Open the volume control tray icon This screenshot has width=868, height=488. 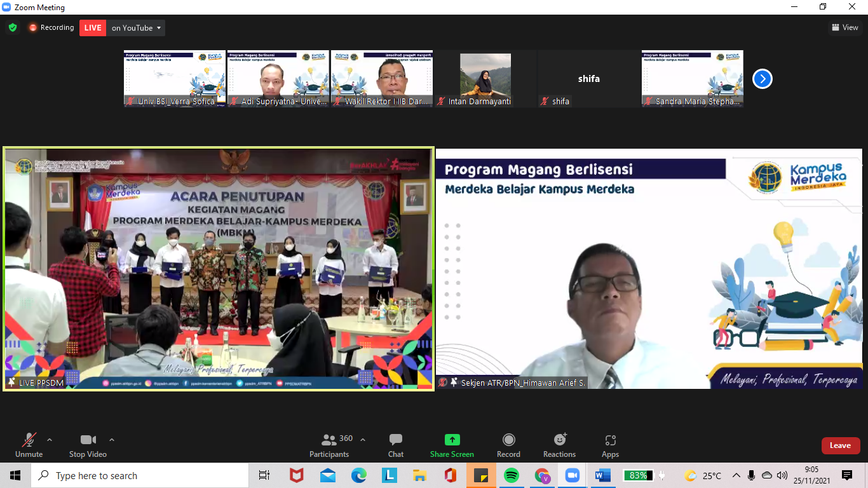pos(782,475)
